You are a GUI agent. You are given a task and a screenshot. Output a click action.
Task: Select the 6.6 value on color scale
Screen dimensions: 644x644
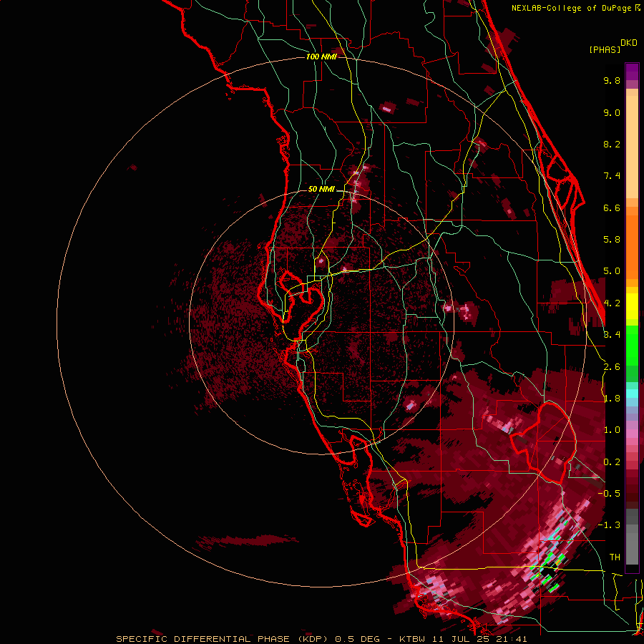coord(612,208)
